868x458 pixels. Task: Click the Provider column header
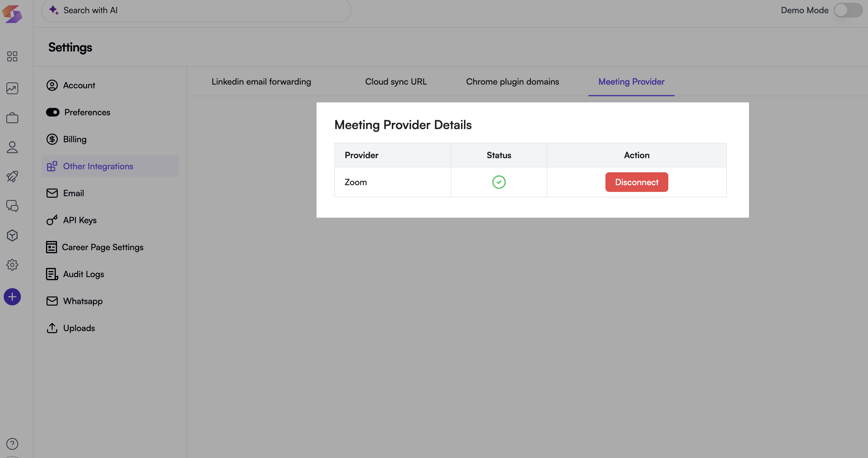coord(393,155)
